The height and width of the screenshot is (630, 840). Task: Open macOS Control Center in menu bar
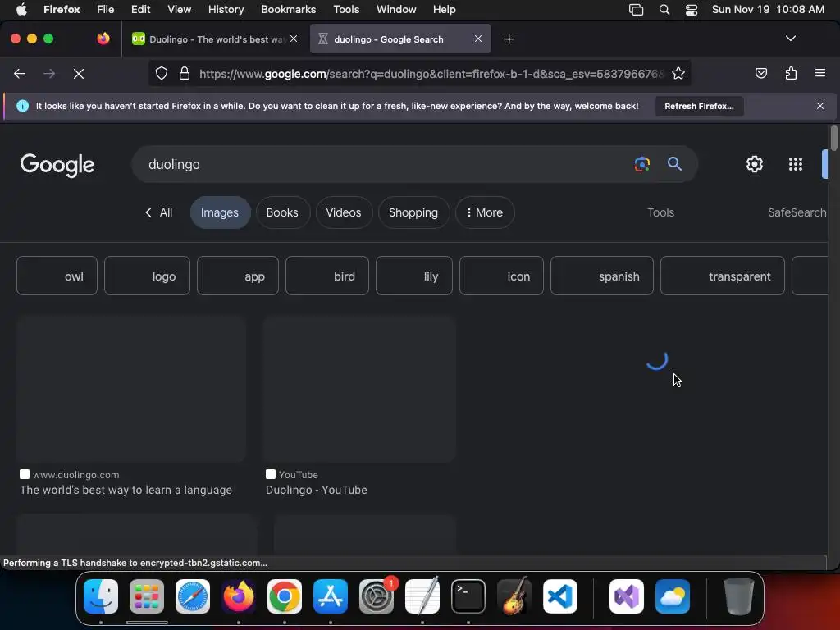point(691,10)
